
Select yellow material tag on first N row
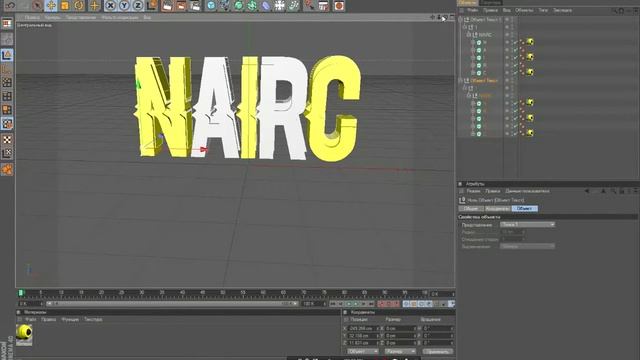(x=530, y=42)
